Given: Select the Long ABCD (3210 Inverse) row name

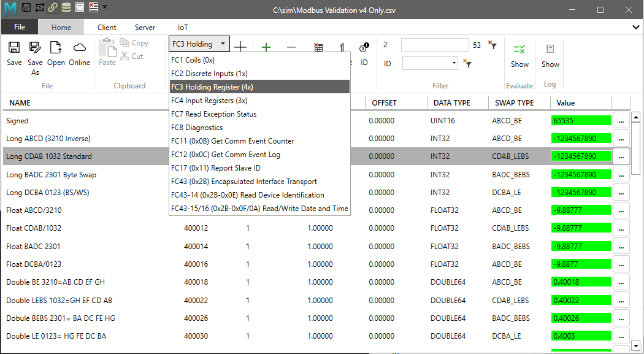Looking at the screenshot, I should [x=48, y=139].
